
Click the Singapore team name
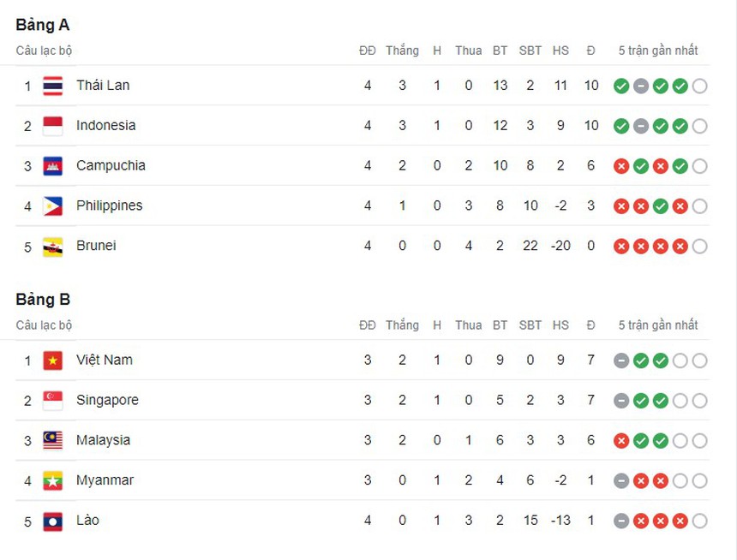click(106, 400)
